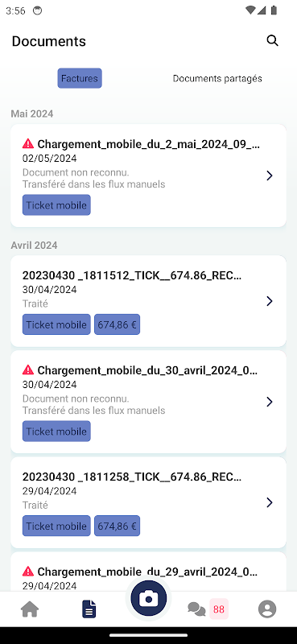Tap the camera capture button
Screen dimensions: 297x644
point(148,598)
